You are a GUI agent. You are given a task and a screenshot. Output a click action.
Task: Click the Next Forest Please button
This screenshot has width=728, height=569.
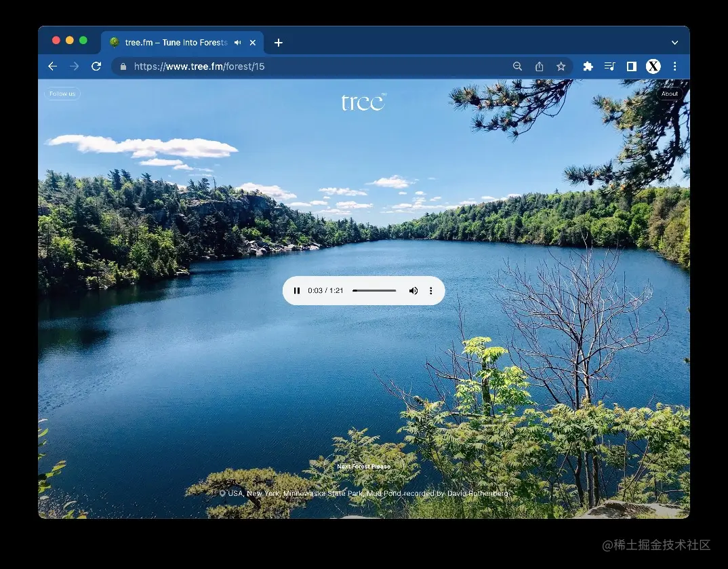(364, 466)
